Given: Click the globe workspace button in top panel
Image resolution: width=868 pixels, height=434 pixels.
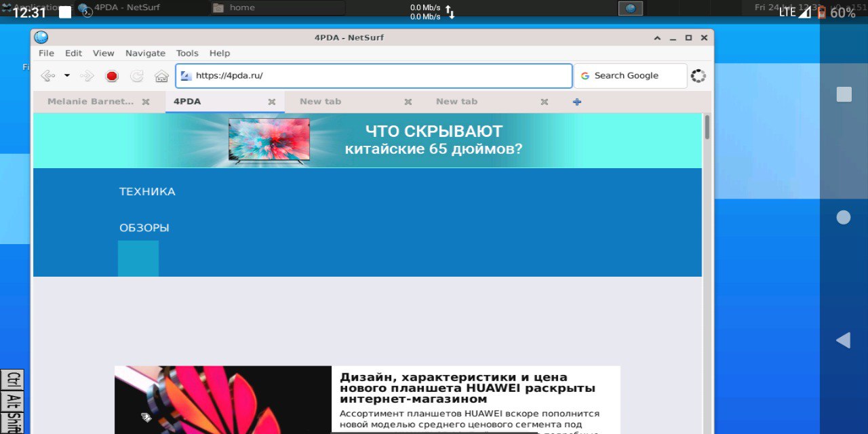Looking at the screenshot, I should coord(630,8).
